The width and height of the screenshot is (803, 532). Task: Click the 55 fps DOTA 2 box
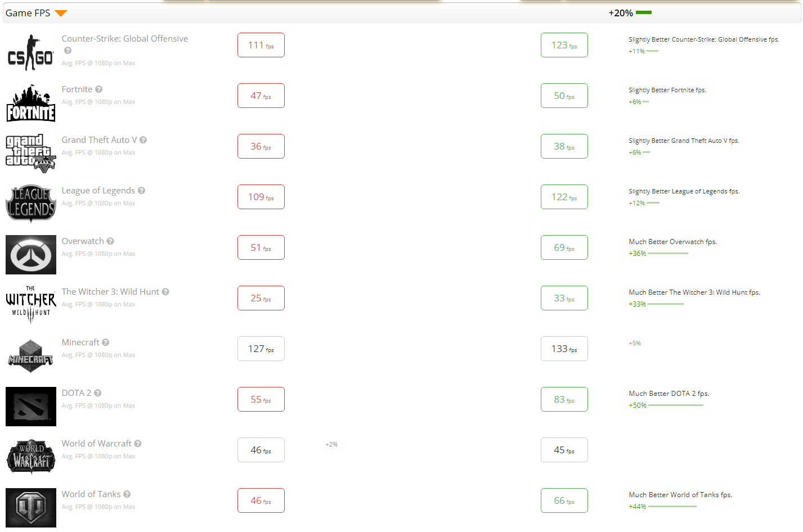pos(261,399)
